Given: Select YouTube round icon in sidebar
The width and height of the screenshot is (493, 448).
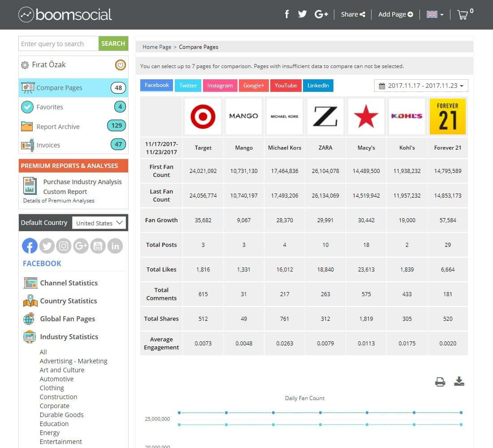Looking at the screenshot, I should pyautogui.click(x=98, y=246).
